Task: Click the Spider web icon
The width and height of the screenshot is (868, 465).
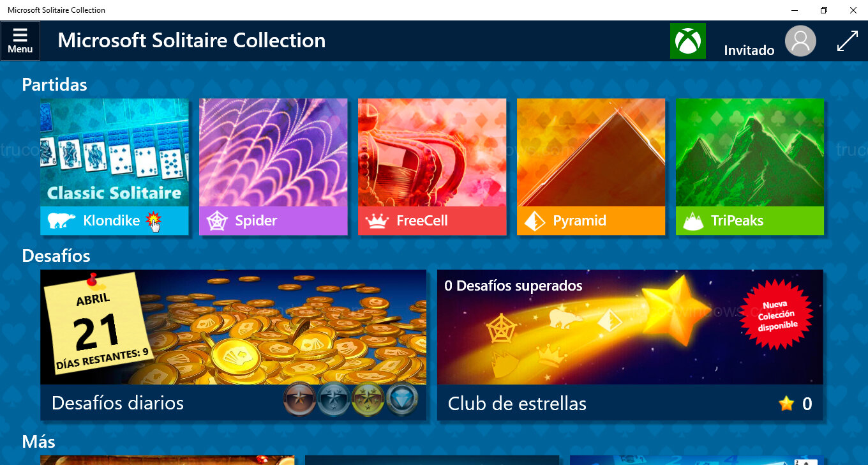Action: point(217,221)
